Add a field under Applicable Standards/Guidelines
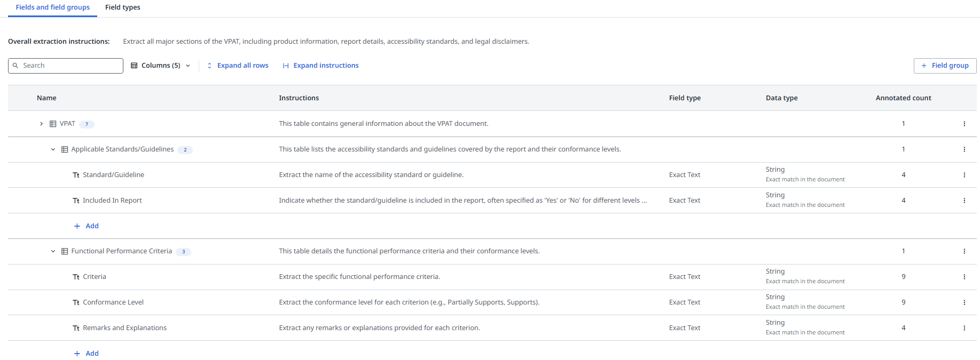The width and height of the screenshot is (980, 360). click(x=87, y=226)
